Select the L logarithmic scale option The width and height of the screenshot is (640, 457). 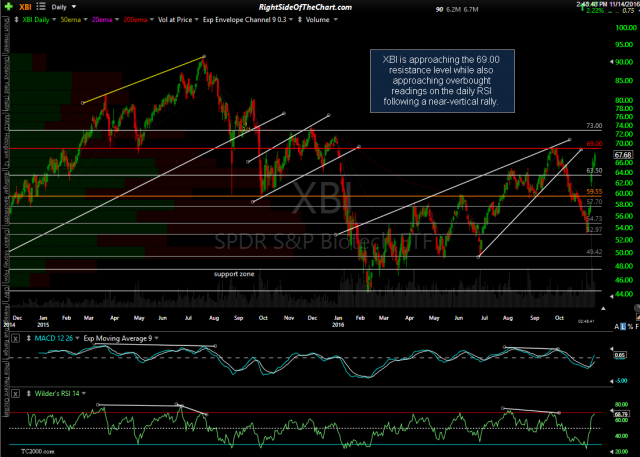pyautogui.click(x=623, y=327)
